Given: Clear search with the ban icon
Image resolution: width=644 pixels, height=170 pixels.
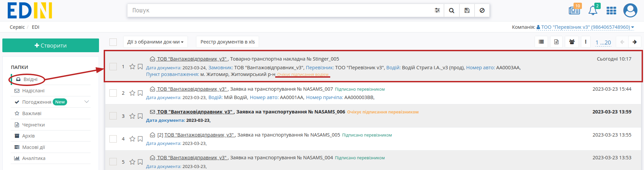Looking at the screenshot, I should (x=482, y=10).
